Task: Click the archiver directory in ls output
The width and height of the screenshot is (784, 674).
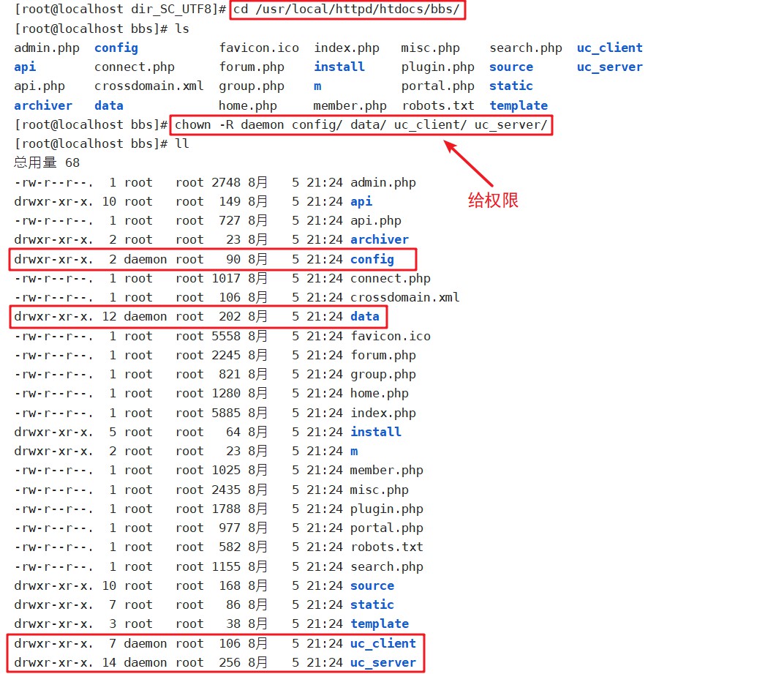Action: click(43, 105)
